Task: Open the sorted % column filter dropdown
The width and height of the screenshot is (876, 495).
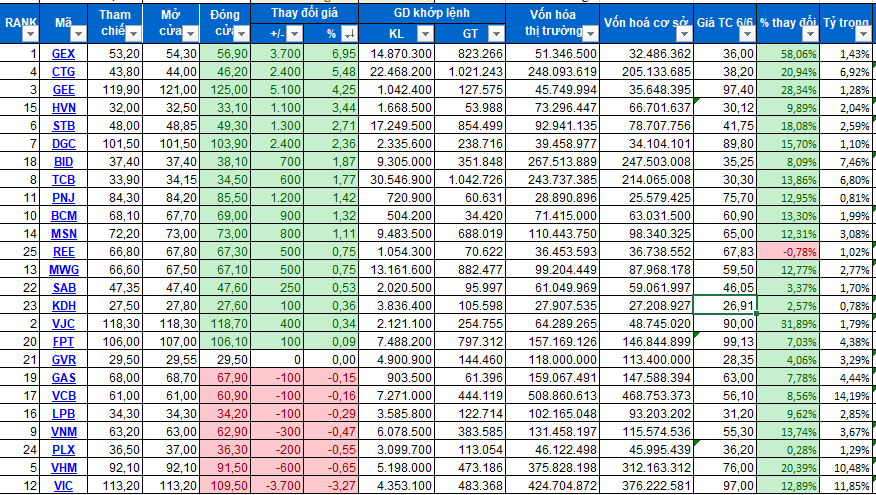Action: 350,35
